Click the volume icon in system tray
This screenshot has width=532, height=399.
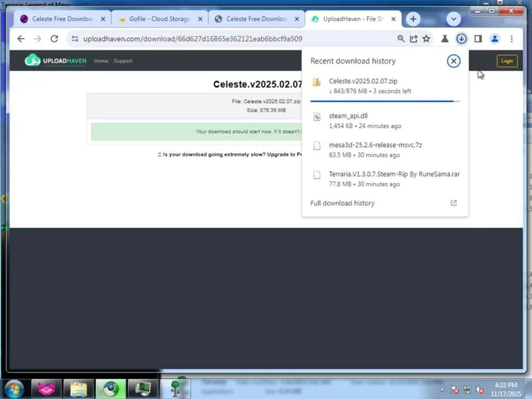[480, 390]
